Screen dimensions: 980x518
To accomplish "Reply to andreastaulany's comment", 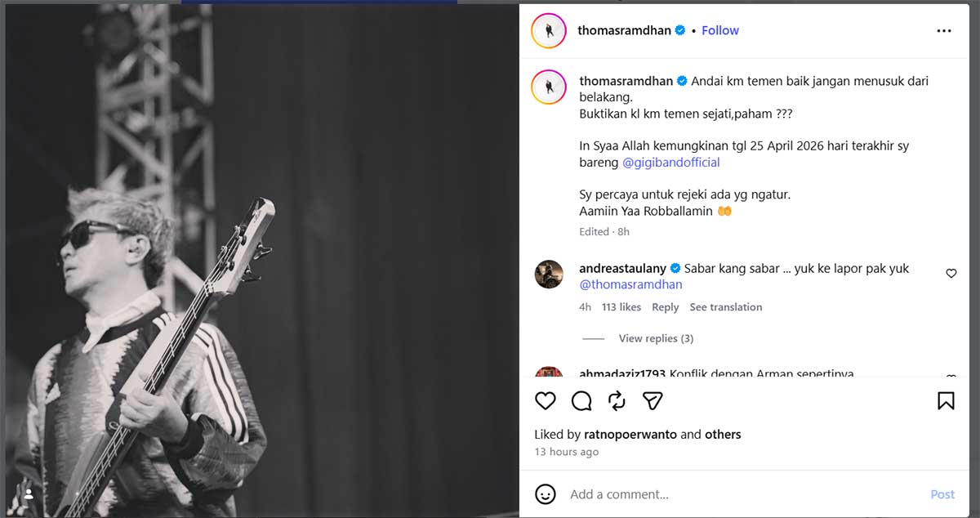I will tap(665, 306).
